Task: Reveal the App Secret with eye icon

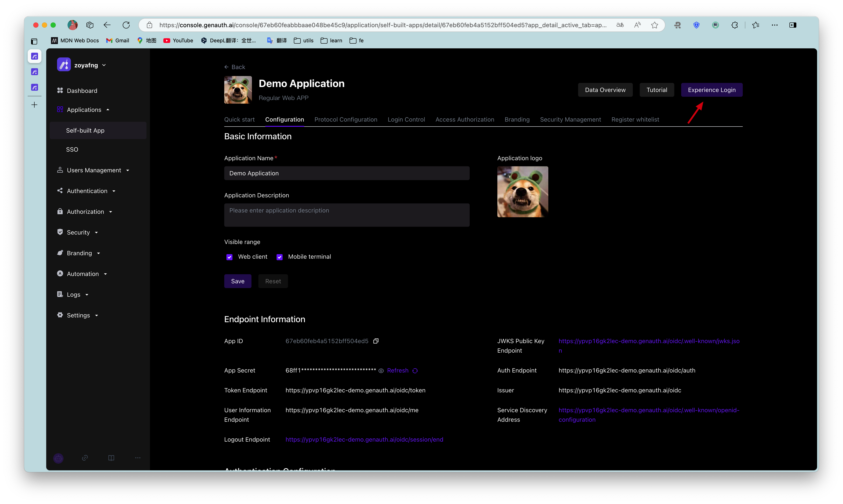Action: pos(381,371)
